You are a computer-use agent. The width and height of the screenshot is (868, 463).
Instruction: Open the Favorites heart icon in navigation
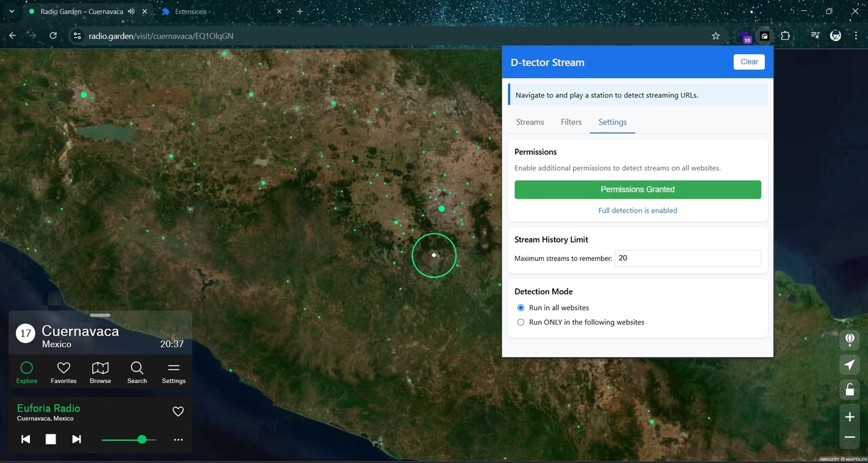point(64,371)
